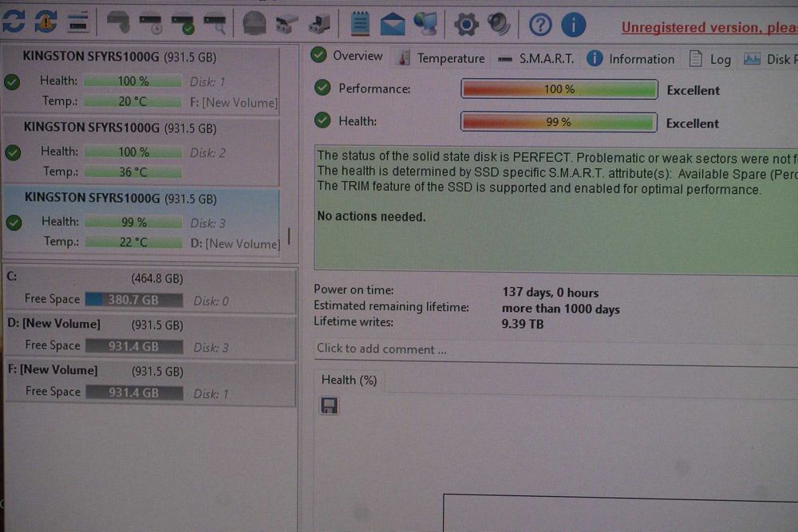
Task: Click the 'Unregistered version' red link
Action: pos(709,27)
